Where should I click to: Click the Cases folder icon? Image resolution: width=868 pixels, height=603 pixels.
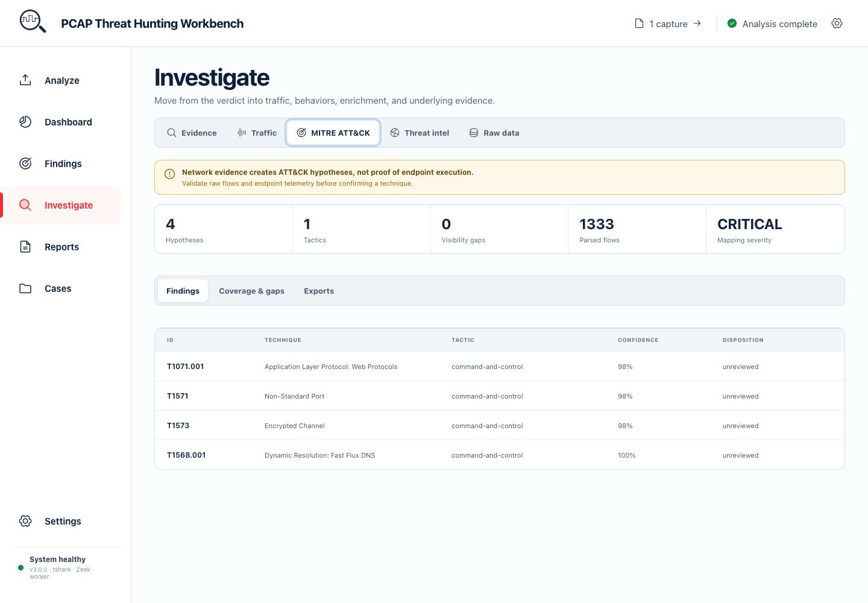[25, 288]
